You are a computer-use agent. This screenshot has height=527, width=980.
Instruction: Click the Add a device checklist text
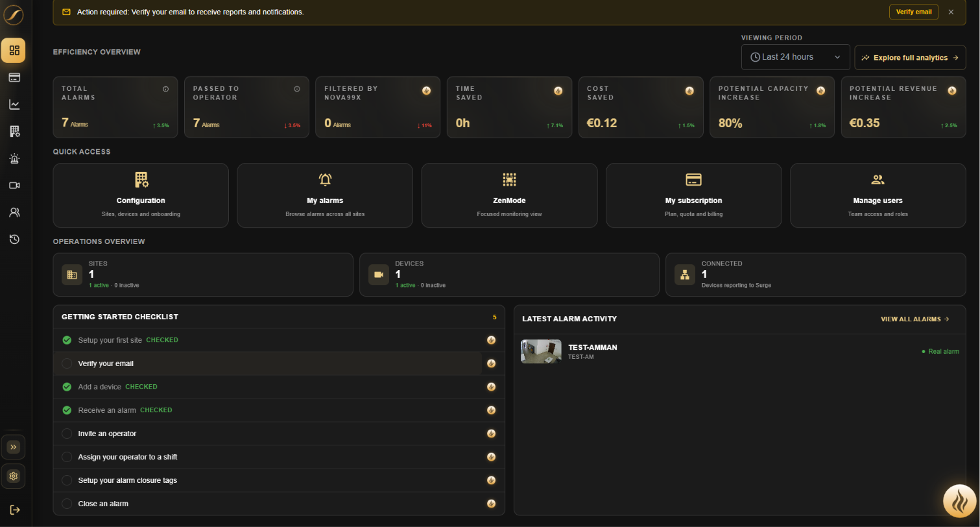99,387
